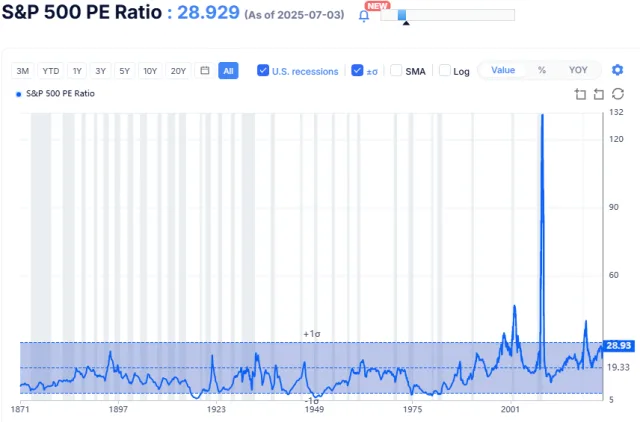
Task: Click the +1σ band label
Action: 312,334
